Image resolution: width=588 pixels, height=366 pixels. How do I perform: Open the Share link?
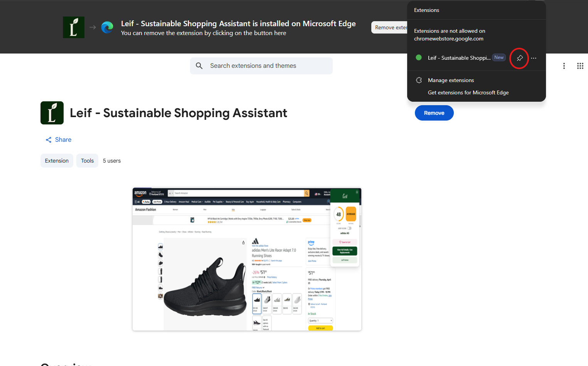[x=59, y=140]
